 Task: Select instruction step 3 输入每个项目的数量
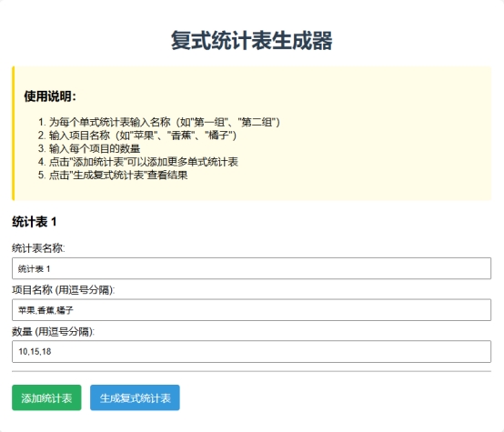pos(89,148)
